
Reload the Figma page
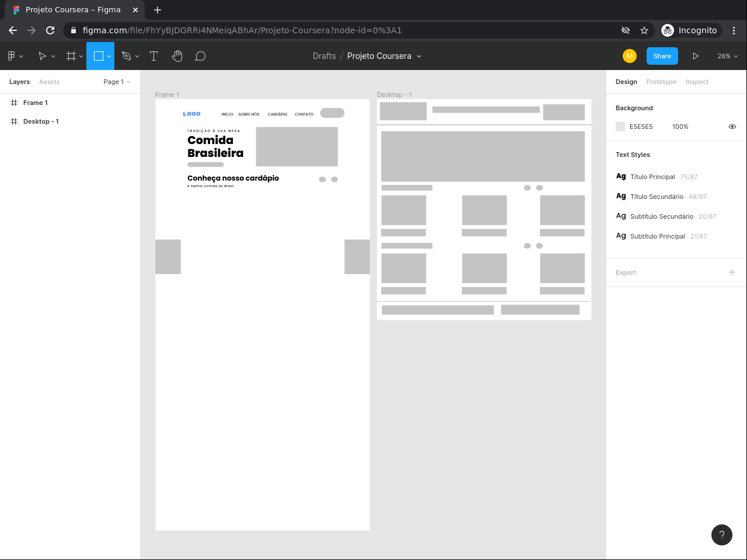coord(50,30)
